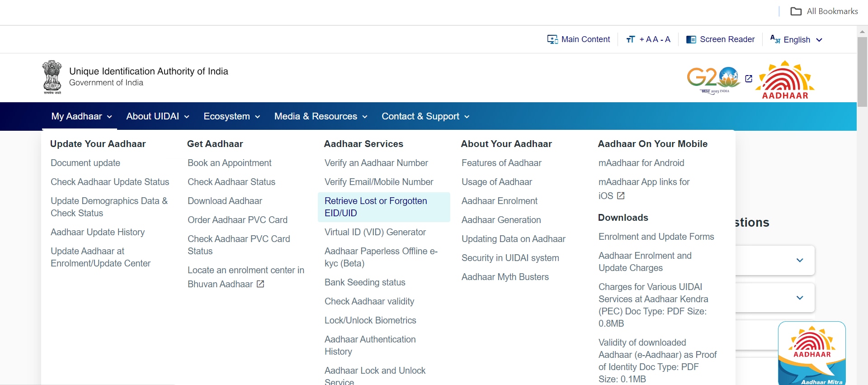The width and height of the screenshot is (868, 385).
Task: Open Security in UIDAI system
Action: (510, 258)
